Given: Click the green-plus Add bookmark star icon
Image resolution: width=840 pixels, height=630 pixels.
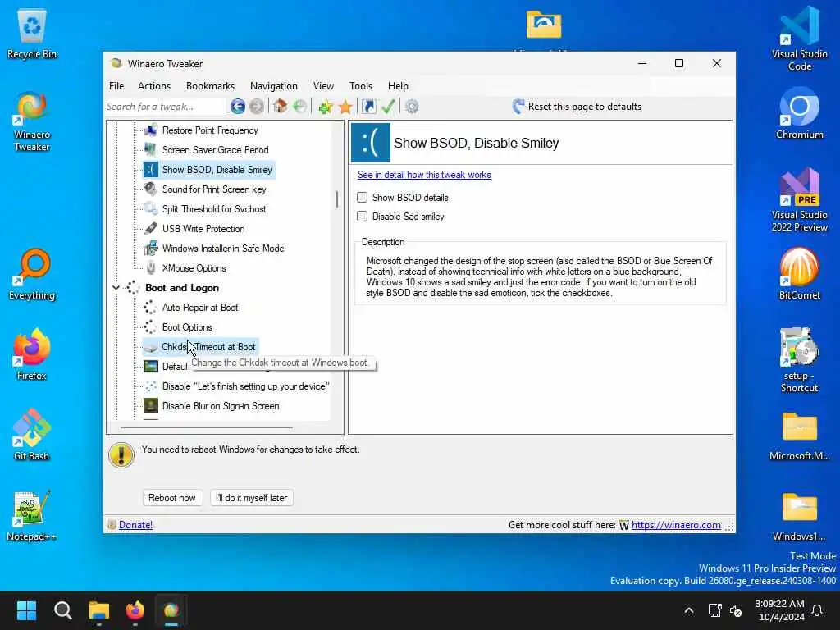Looking at the screenshot, I should (x=325, y=107).
